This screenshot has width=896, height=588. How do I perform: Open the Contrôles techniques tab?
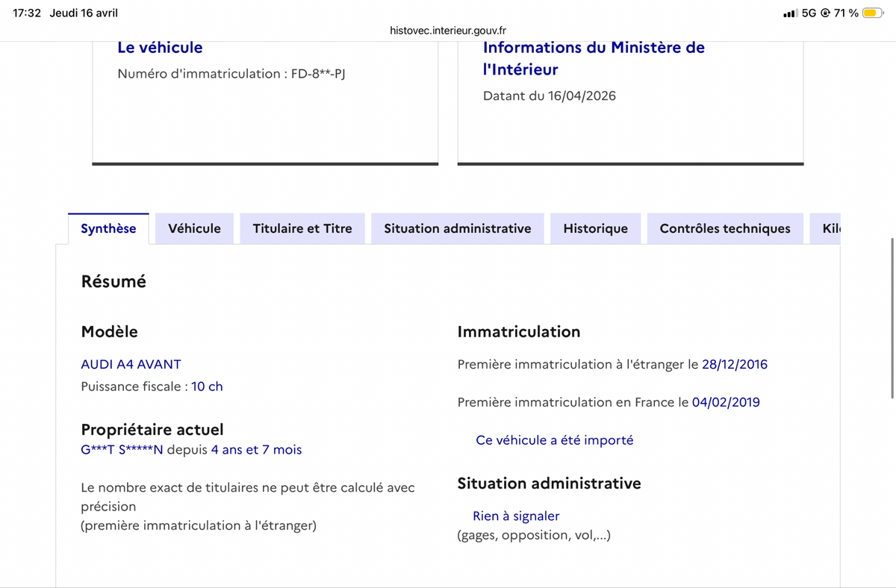pyautogui.click(x=725, y=228)
